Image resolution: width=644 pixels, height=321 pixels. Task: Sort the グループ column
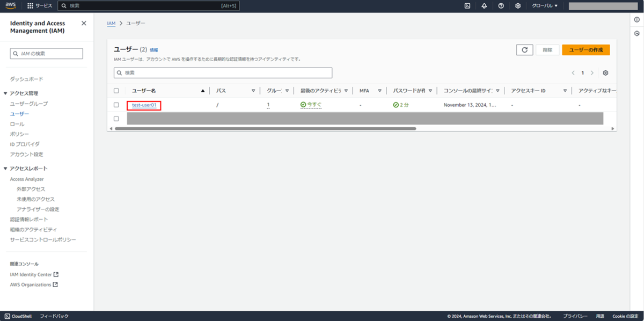click(287, 91)
